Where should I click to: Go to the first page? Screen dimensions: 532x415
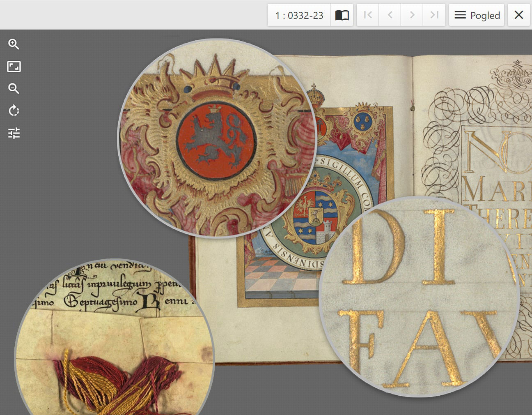[368, 15]
